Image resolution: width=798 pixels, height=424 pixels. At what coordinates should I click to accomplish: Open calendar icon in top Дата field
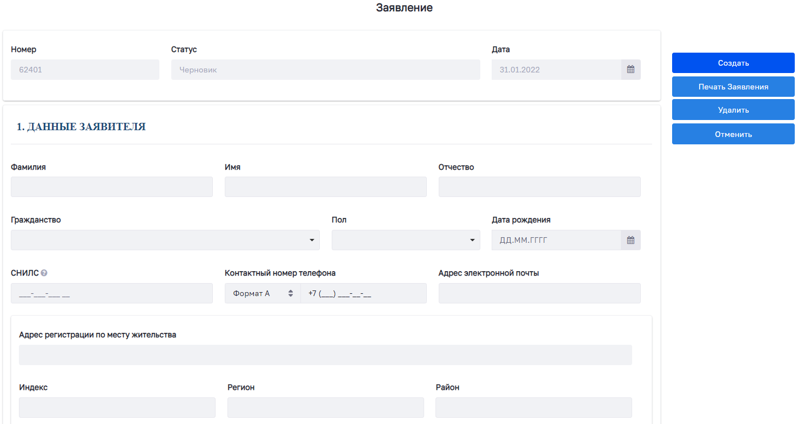coord(630,70)
